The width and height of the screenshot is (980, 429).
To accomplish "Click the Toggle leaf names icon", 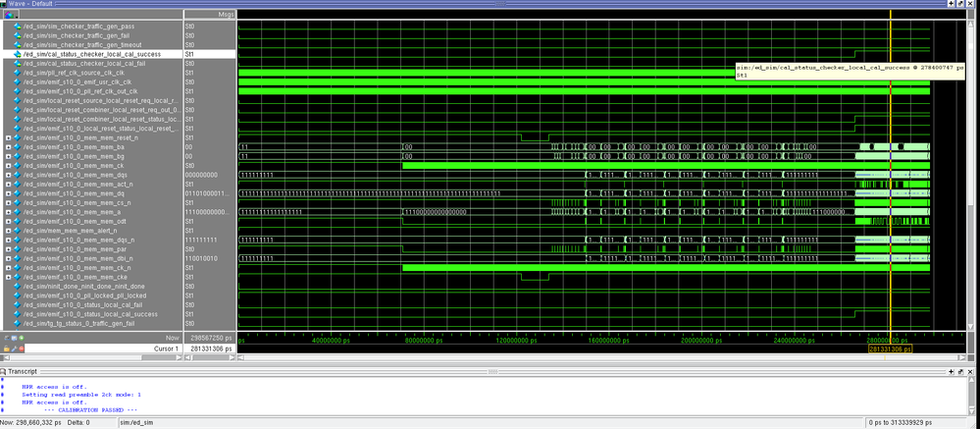I will 7,339.
